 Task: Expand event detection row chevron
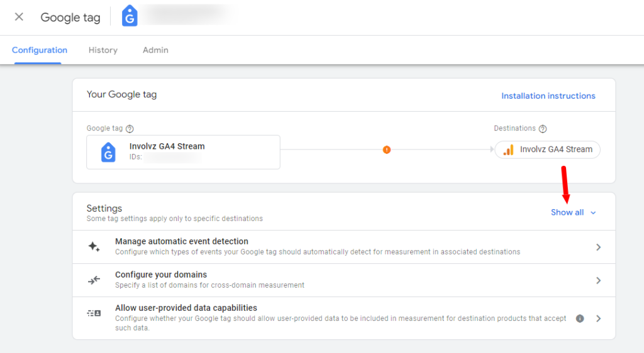coord(599,247)
